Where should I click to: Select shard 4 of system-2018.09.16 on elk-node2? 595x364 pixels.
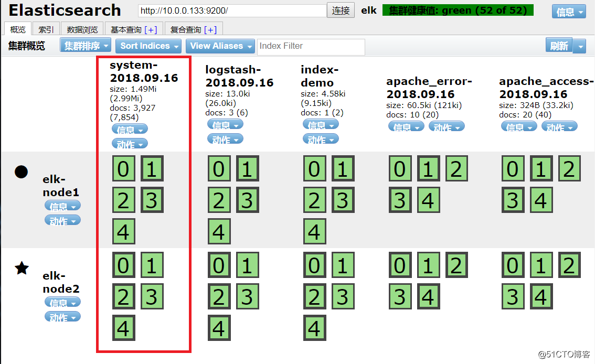click(124, 328)
